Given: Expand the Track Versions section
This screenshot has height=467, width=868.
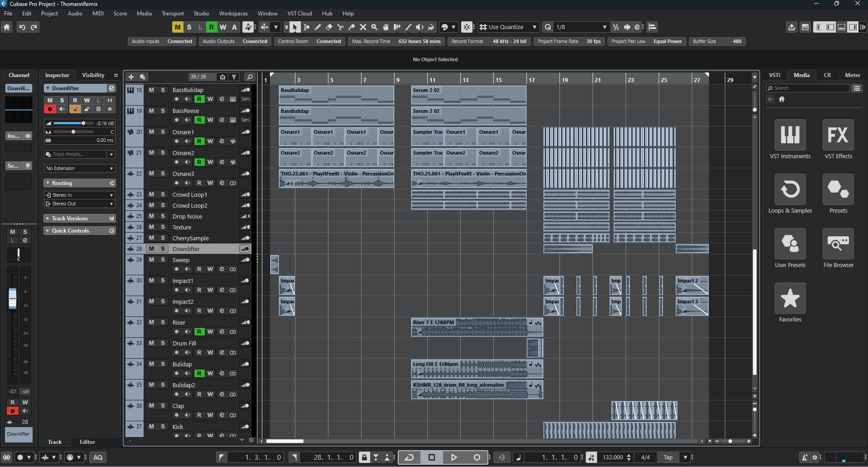Looking at the screenshot, I should [70, 219].
